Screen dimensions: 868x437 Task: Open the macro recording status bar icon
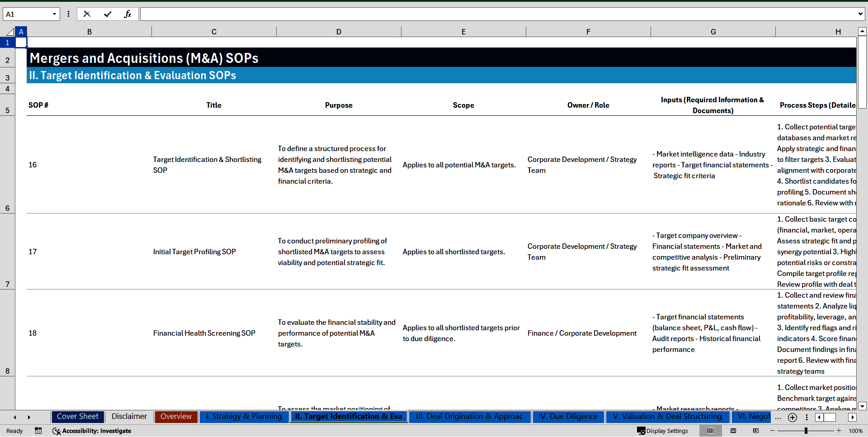click(38, 431)
